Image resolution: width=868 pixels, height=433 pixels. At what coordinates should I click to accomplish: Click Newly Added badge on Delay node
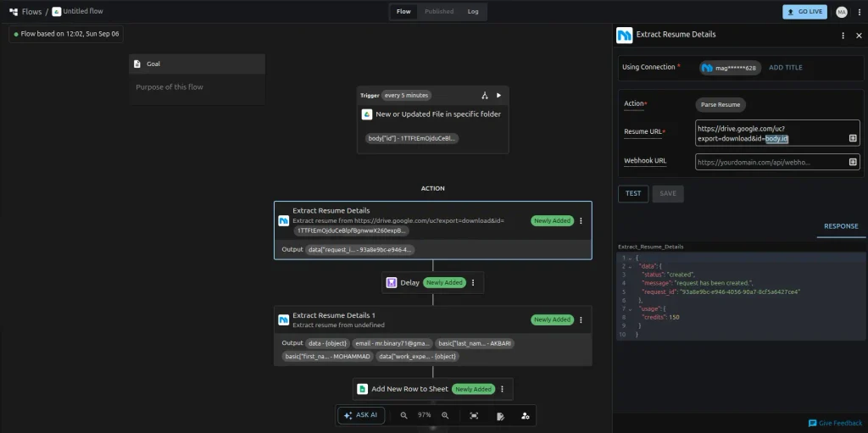(x=444, y=282)
